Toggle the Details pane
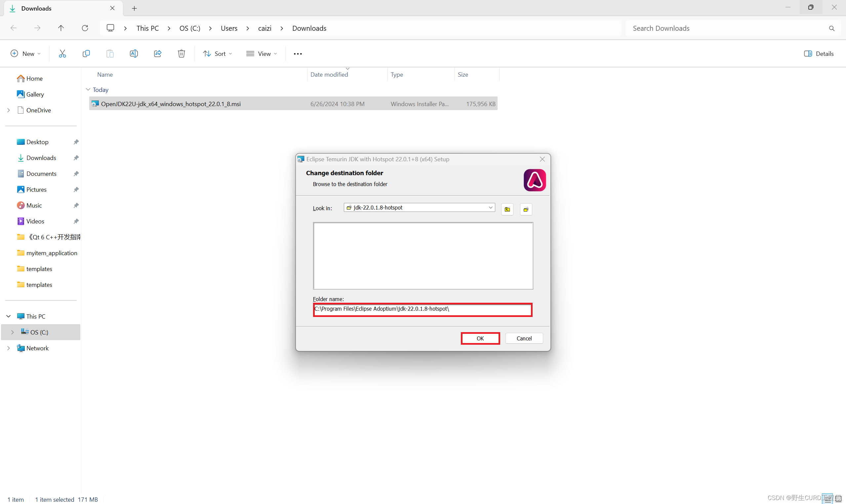Image resolution: width=846 pixels, height=504 pixels. pyautogui.click(x=819, y=54)
